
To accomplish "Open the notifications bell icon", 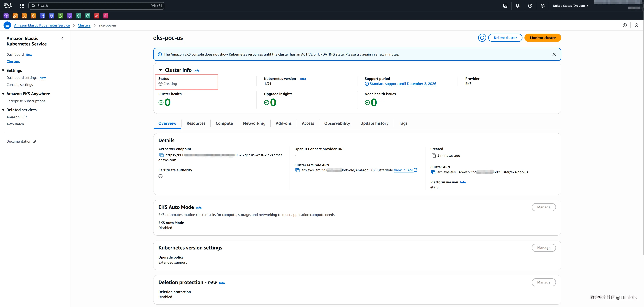I will coord(517,6).
